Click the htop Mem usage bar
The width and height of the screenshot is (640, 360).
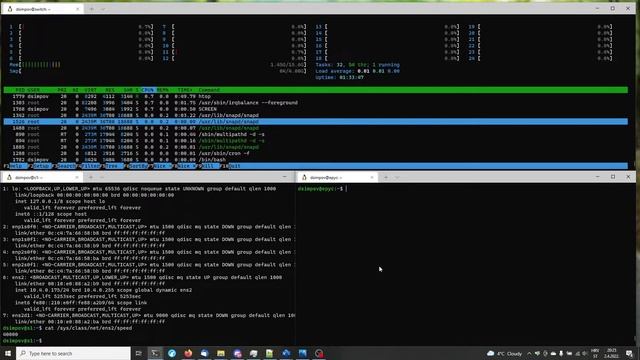[158, 64]
